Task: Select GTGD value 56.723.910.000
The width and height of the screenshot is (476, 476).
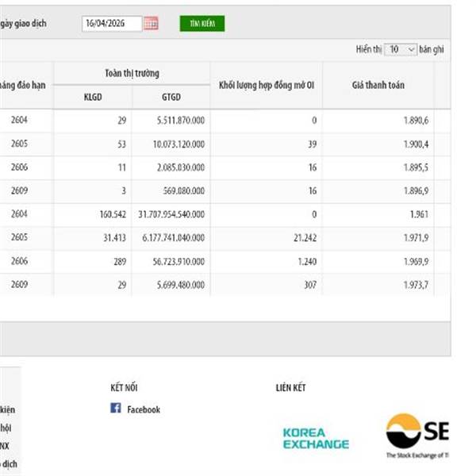Action: [x=178, y=261]
